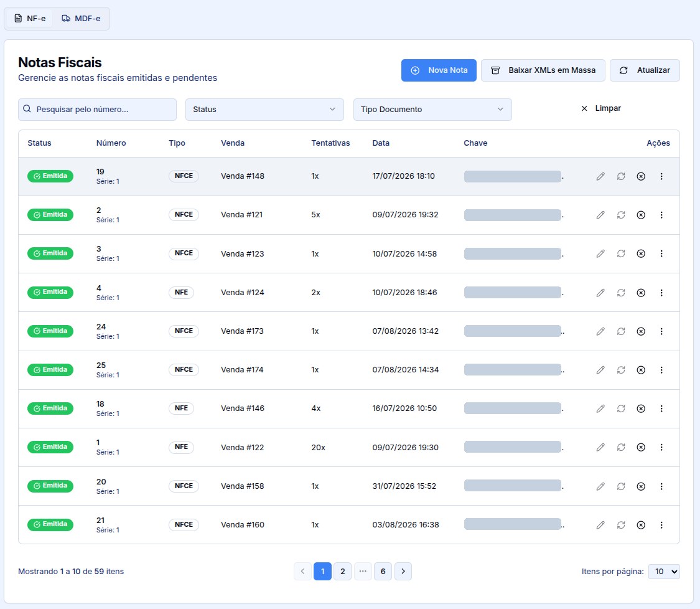
Task: Open actions menu for Venda #158
Action: coord(661,486)
